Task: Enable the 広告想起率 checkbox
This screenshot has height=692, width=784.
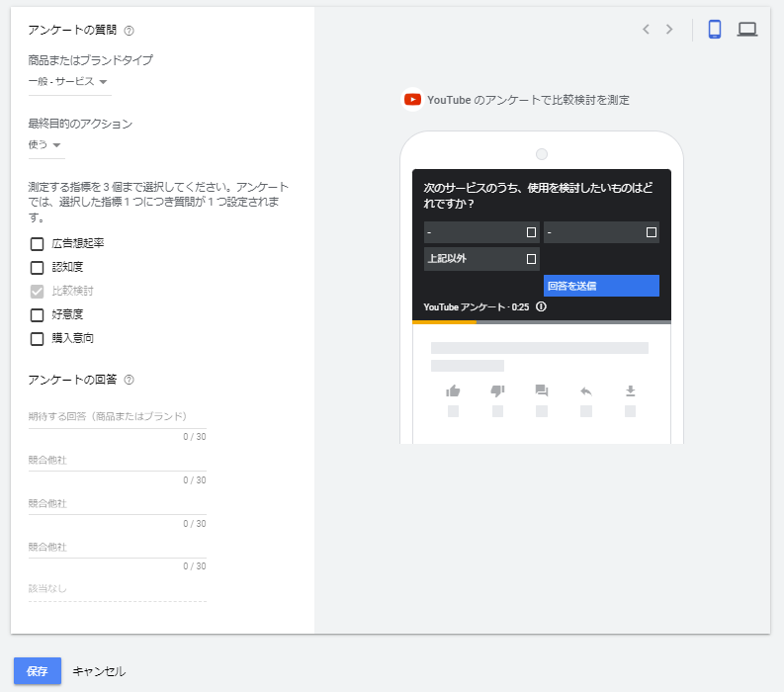Action: pos(37,244)
